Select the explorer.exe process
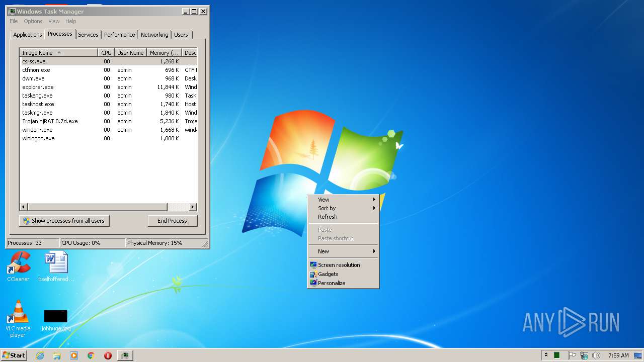 click(x=108, y=87)
